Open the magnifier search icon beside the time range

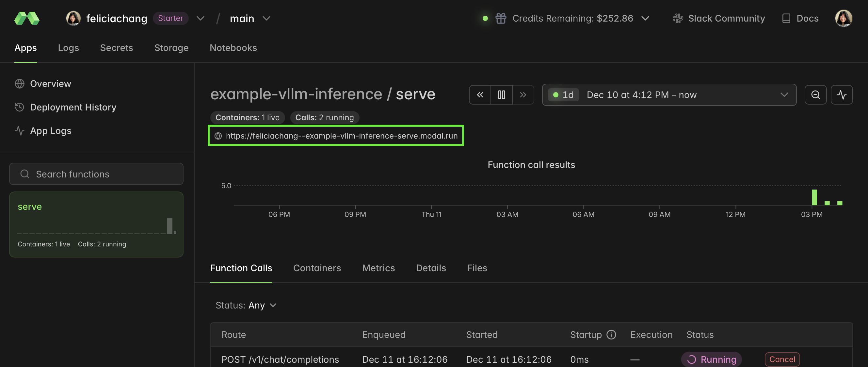(815, 95)
